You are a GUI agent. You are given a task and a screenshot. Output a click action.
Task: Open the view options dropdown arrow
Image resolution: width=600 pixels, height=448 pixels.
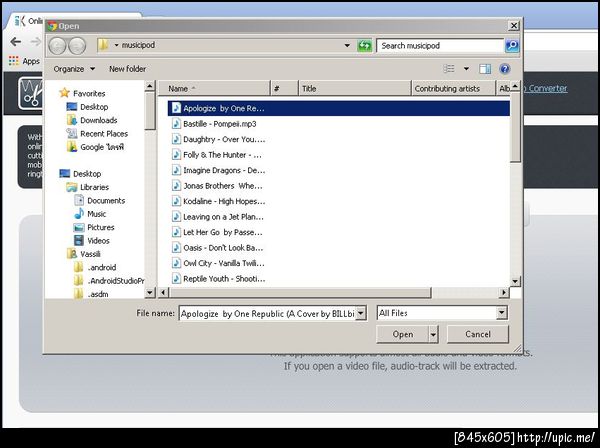click(466, 69)
